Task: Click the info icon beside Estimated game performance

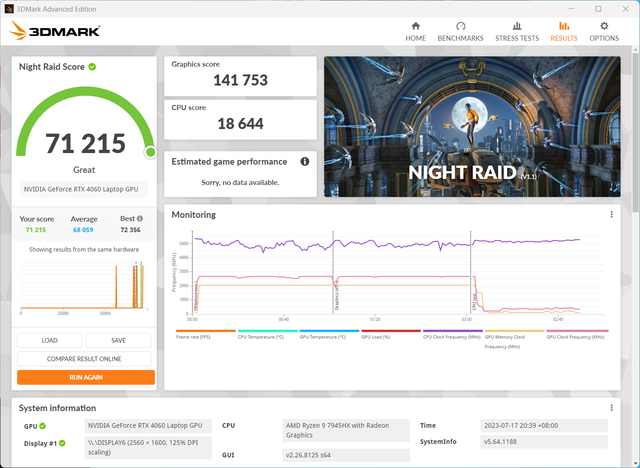Action: point(304,162)
